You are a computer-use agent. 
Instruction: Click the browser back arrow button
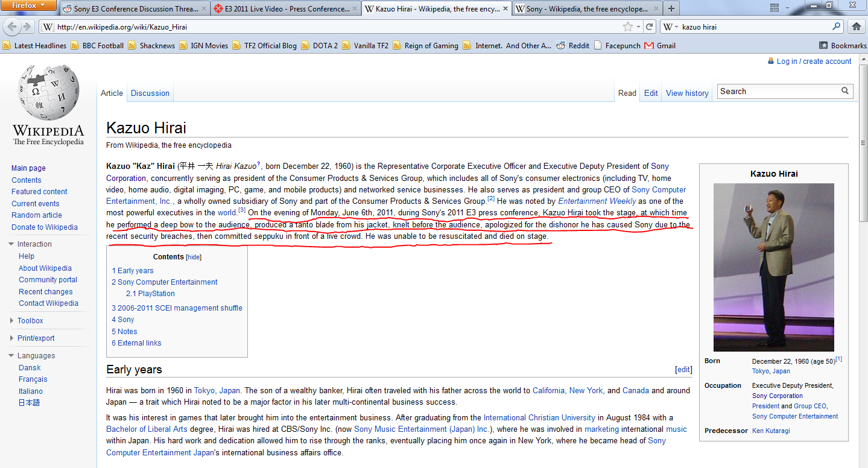(11, 27)
